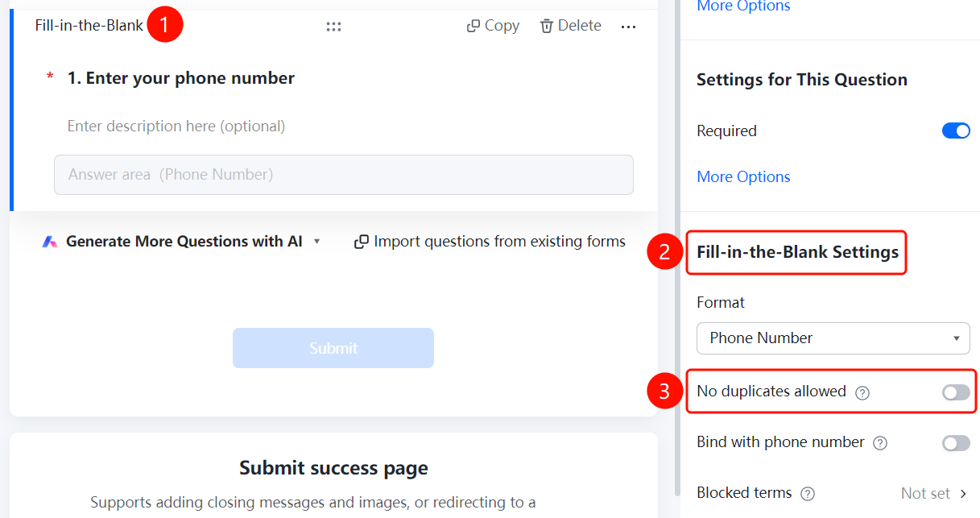Screen dimensions: 980x518
Task: Open help icon beside Blocked terms
Action: pos(808,494)
